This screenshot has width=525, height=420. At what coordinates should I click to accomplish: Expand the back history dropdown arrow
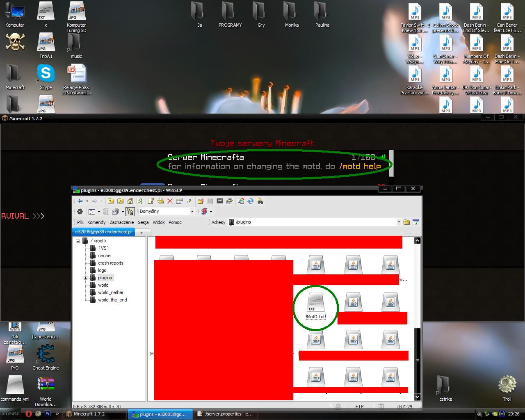click(x=87, y=201)
